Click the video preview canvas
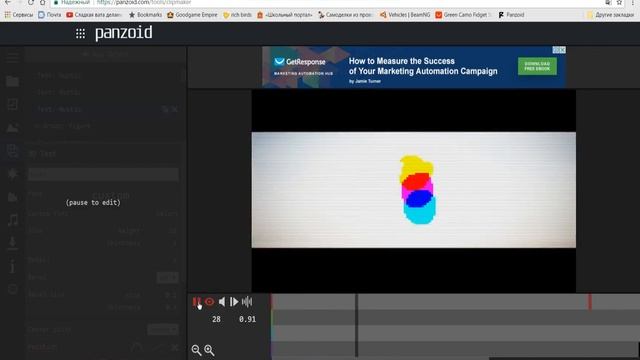 (413, 190)
